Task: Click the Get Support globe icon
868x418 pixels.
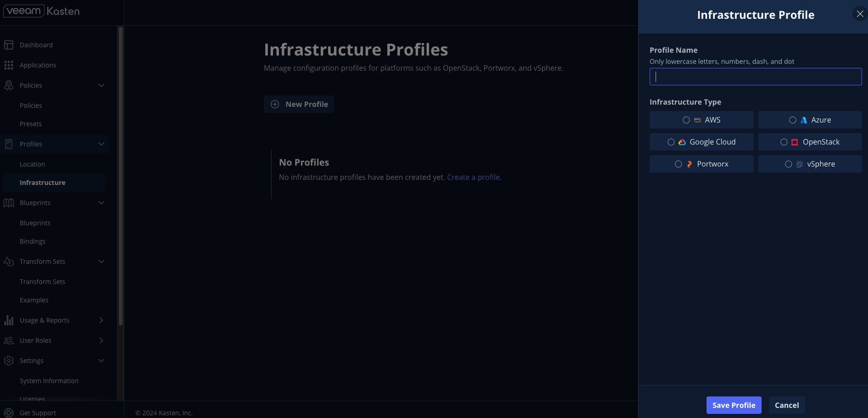Action: tap(9, 413)
